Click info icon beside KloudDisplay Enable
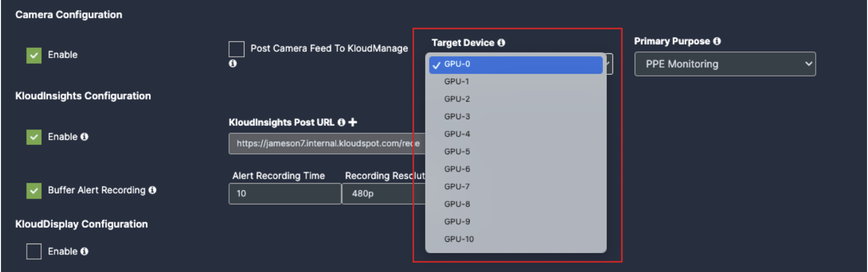Screen dimensions: 868x272 84,251
